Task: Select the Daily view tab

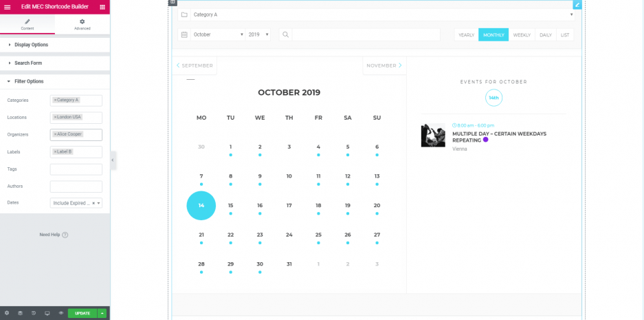Action: click(x=546, y=35)
